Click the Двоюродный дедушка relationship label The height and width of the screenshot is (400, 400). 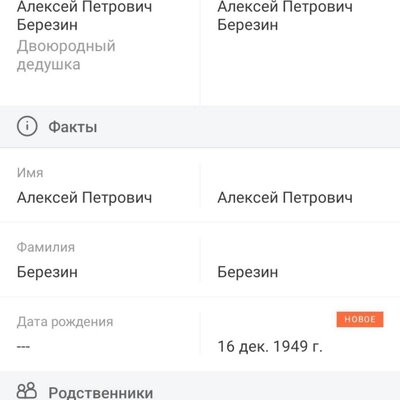(x=66, y=55)
